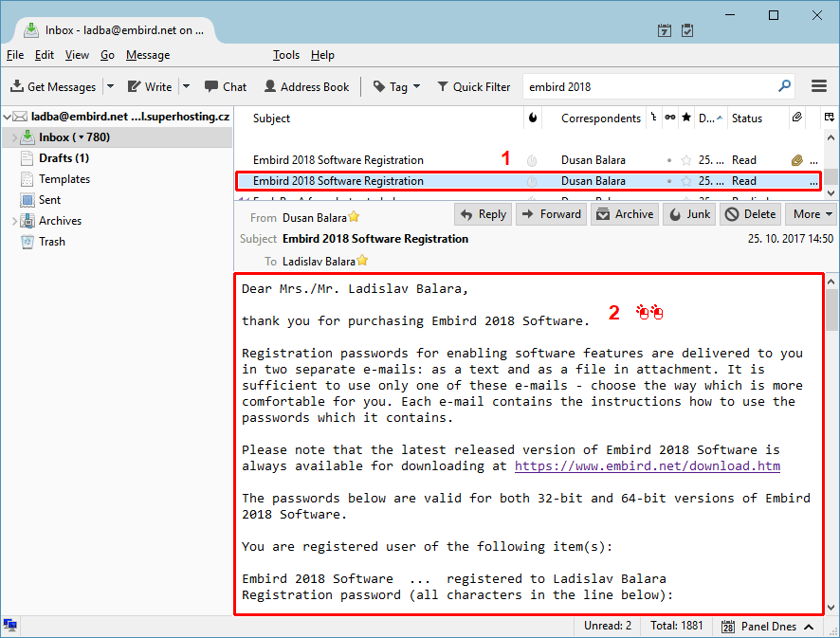Sort by read status glasses column
The image size is (840, 638).
click(670, 118)
